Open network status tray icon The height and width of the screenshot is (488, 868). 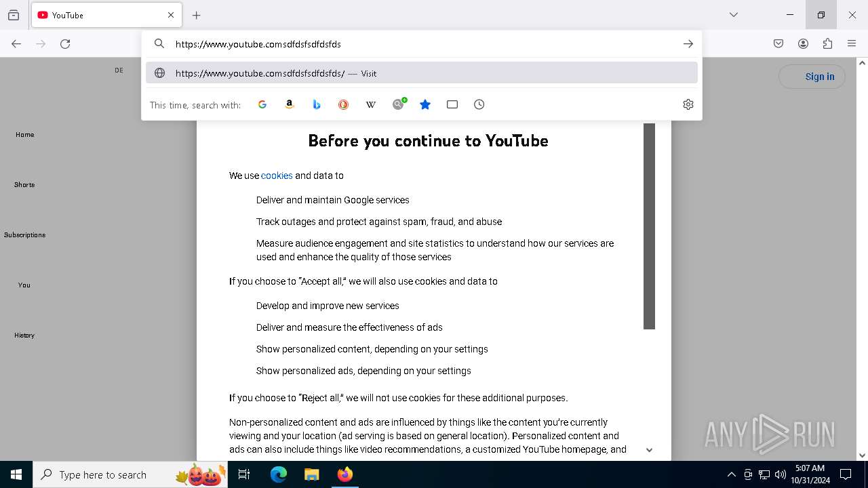[x=764, y=474]
